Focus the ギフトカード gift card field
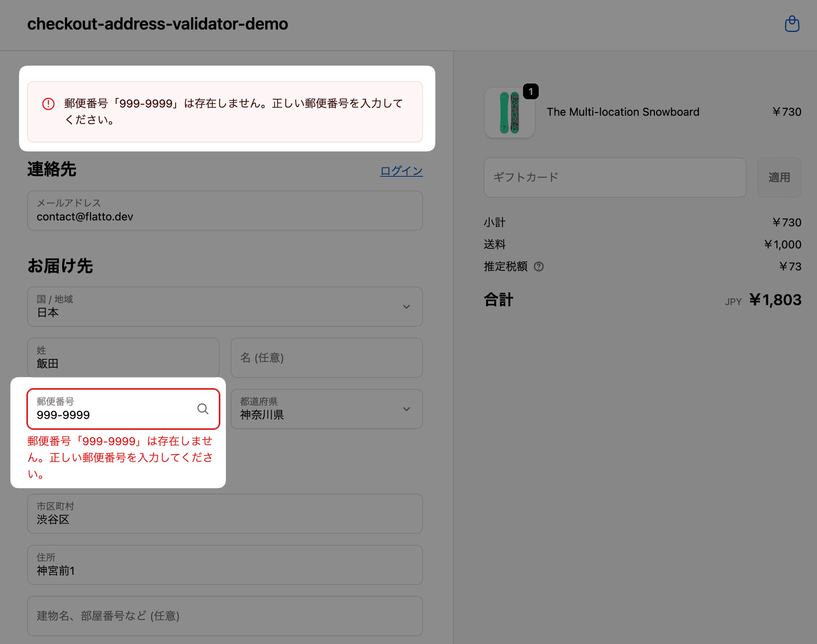This screenshot has width=817, height=644. tap(614, 178)
